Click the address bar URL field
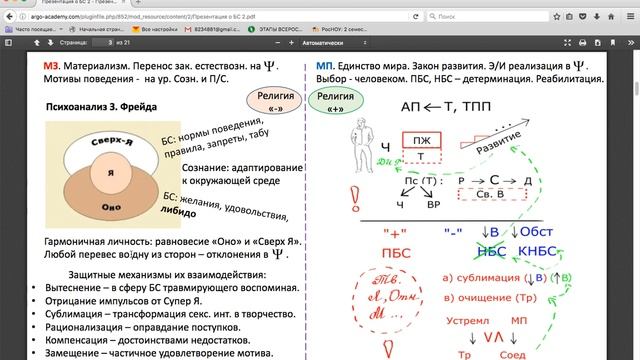The width and height of the screenshot is (640, 360). pyautogui.click(x=216, y=17)
